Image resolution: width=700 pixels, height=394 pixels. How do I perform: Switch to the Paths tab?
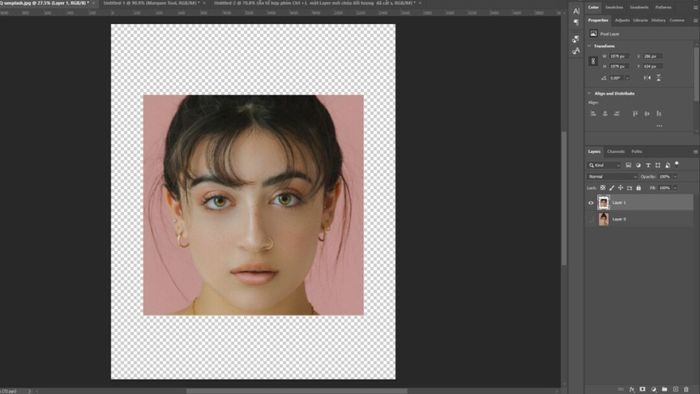(637, 152)
